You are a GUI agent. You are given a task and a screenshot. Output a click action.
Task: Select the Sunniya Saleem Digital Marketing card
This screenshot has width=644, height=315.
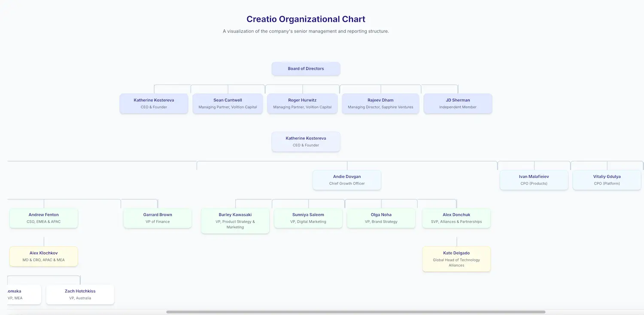308,218
